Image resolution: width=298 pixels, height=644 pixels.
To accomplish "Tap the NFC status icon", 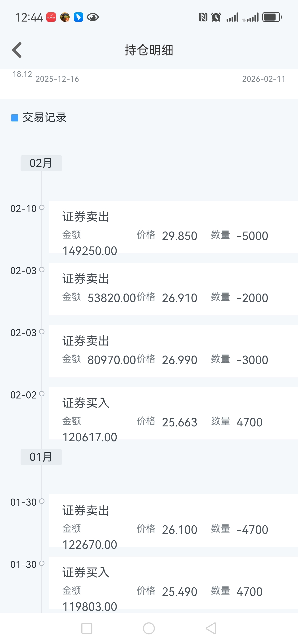I will [203, 17].
